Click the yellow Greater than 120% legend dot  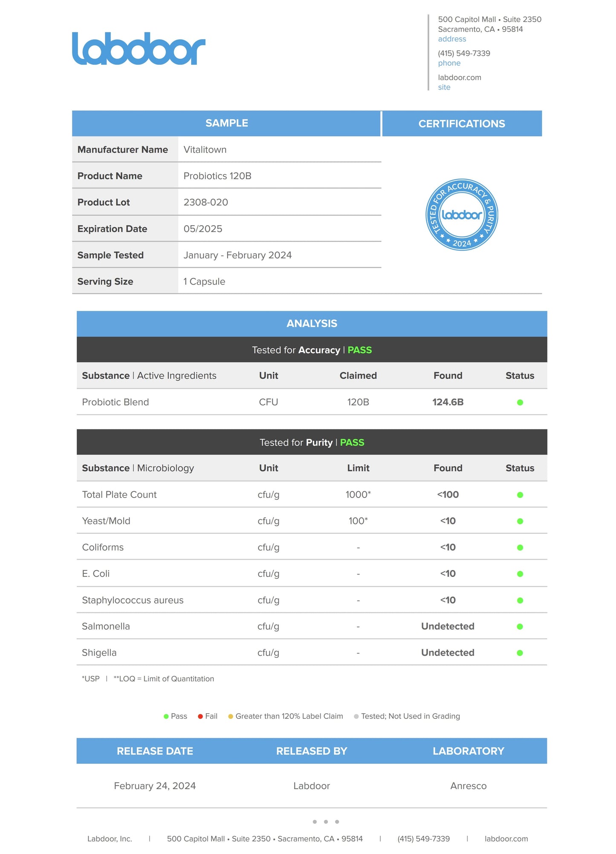231,716
